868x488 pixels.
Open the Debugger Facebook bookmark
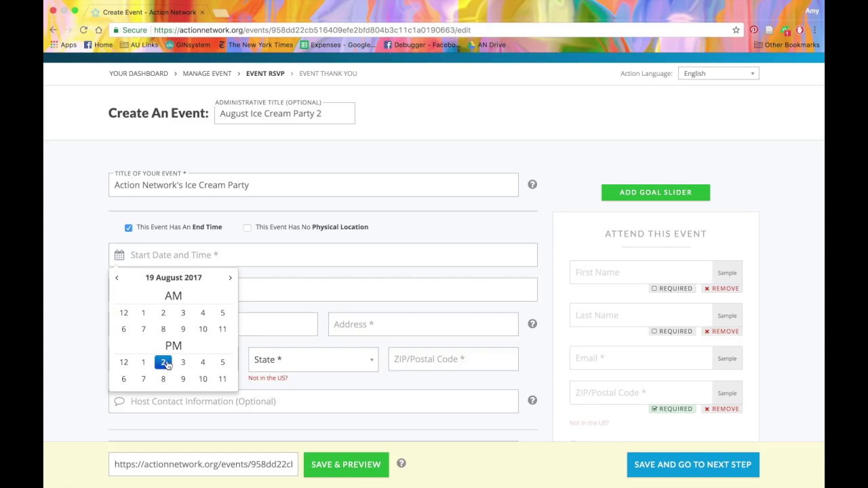tap(422, 45)
